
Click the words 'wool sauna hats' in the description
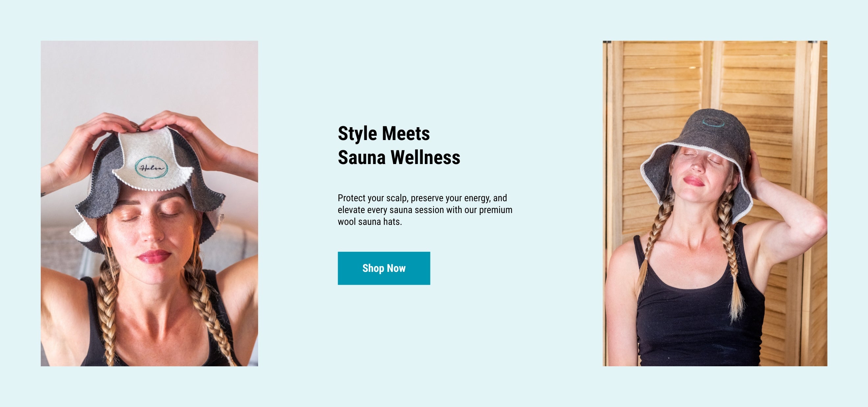point(369,222)
